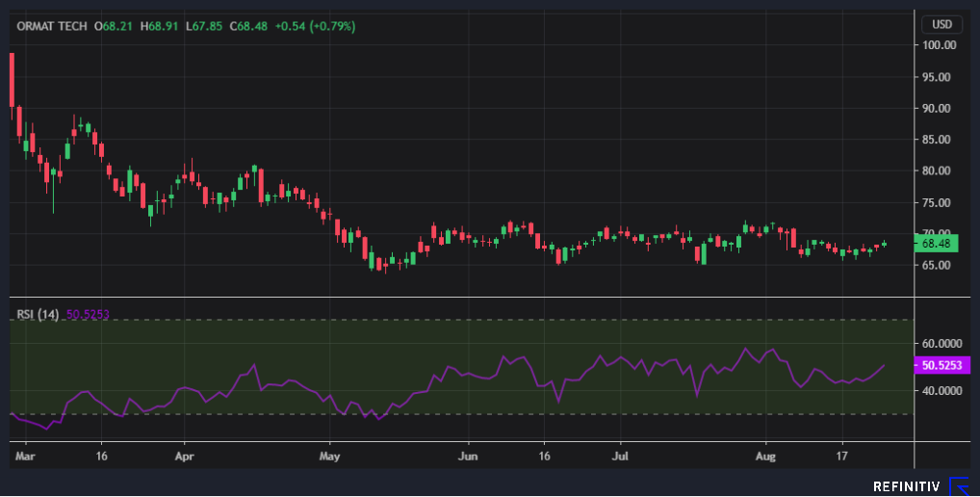Click the 17 date label after Aug
Screen dimensions: 980x497
[x=842, y=457]
